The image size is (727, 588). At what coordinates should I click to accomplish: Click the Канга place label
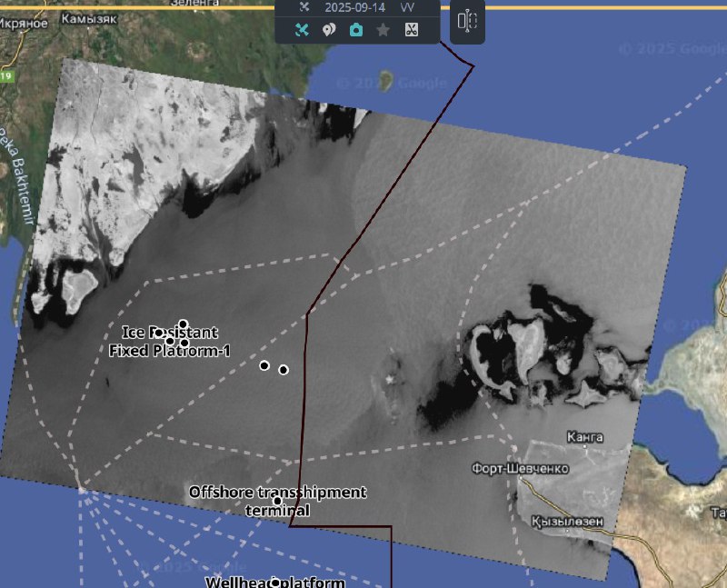pos(584,438)
